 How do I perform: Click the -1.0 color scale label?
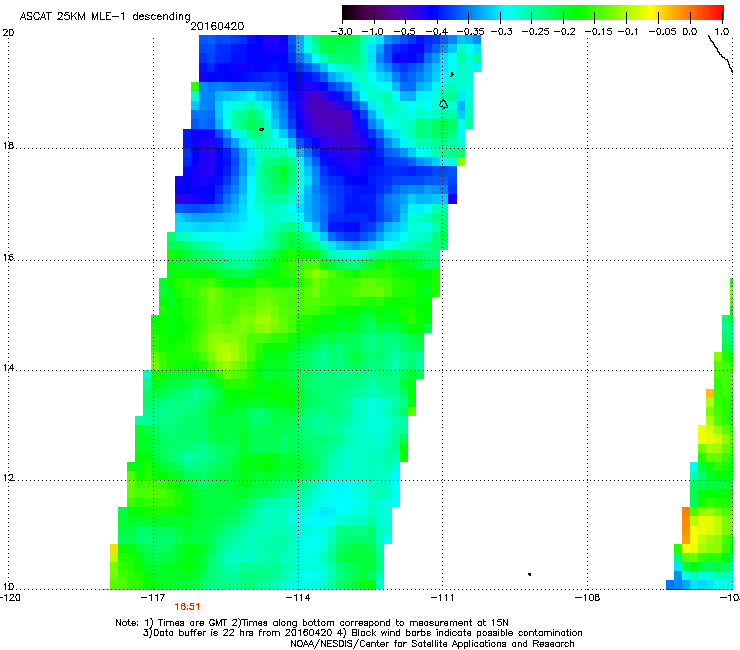tap(372, 32)
